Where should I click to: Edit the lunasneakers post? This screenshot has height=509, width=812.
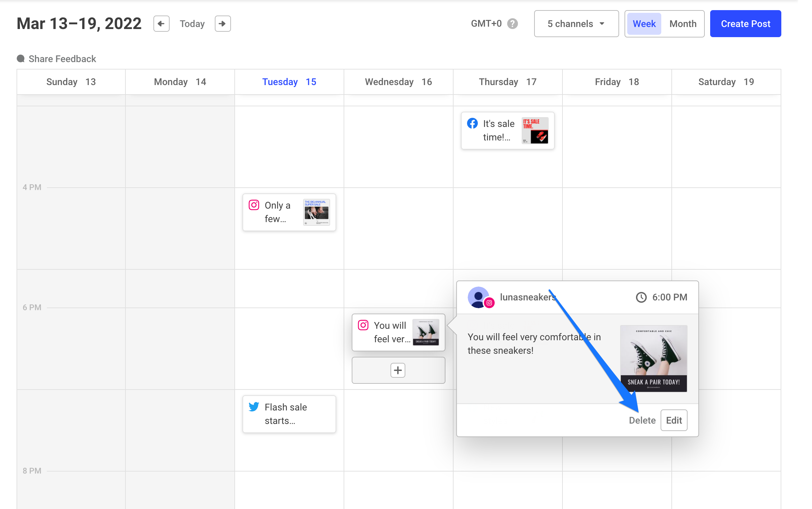click(x=674, y=420)
